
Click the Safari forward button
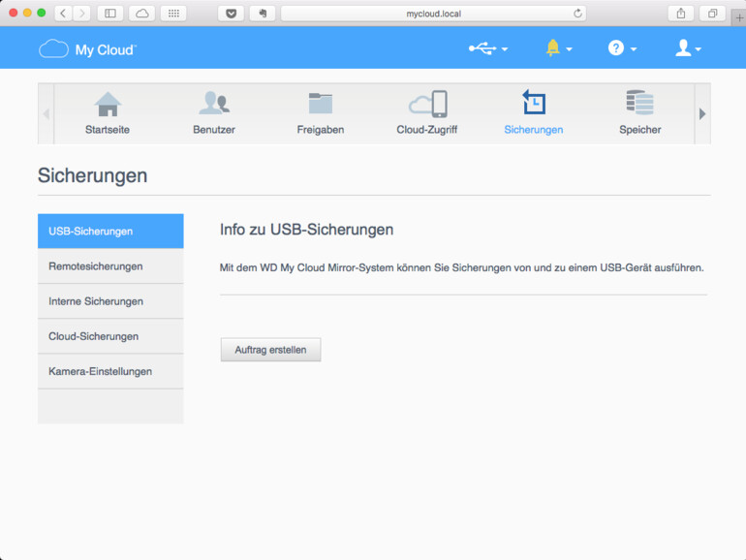click(81, 14)
